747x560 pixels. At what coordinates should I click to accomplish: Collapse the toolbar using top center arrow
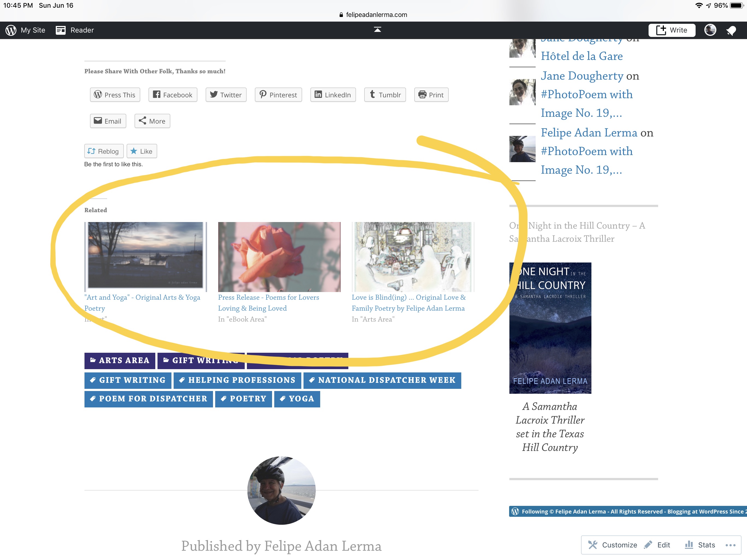[377, 30]
